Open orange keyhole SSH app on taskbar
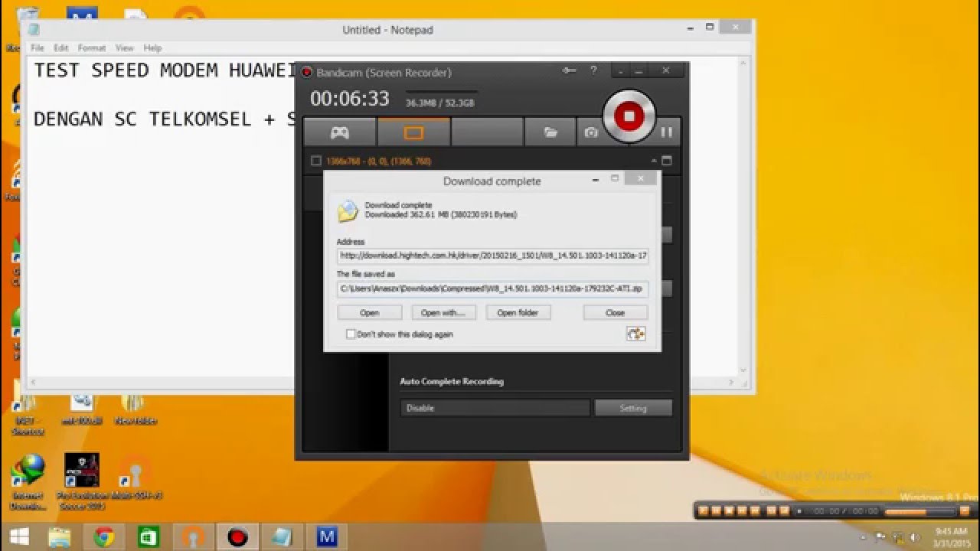The image size is (980, 551). [x=192, y=536]
